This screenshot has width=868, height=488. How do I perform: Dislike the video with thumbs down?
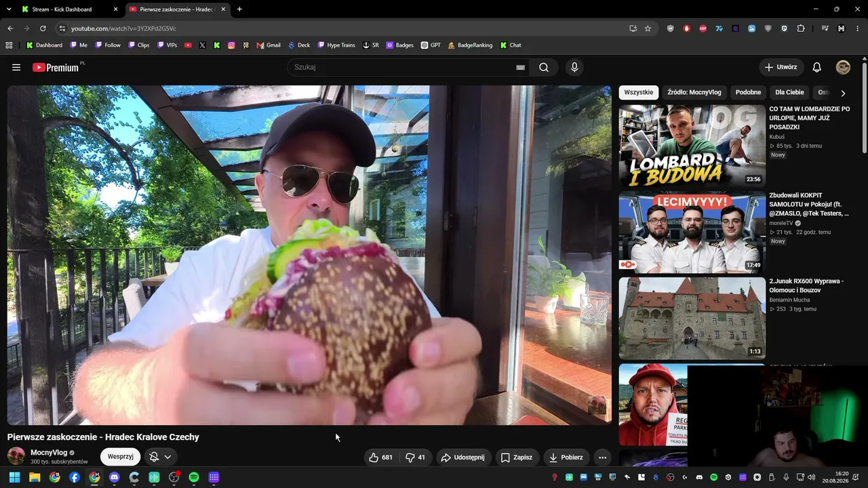tap(415, 457)
